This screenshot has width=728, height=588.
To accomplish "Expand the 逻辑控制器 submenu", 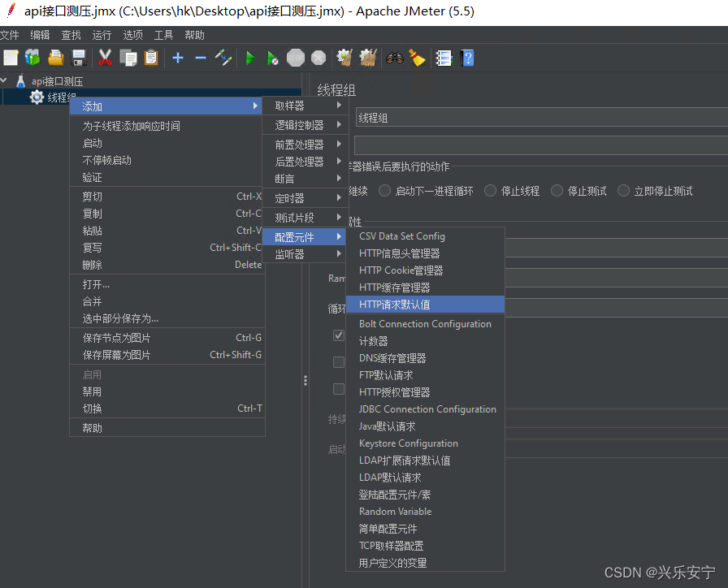I will click(x=305, y=125).
